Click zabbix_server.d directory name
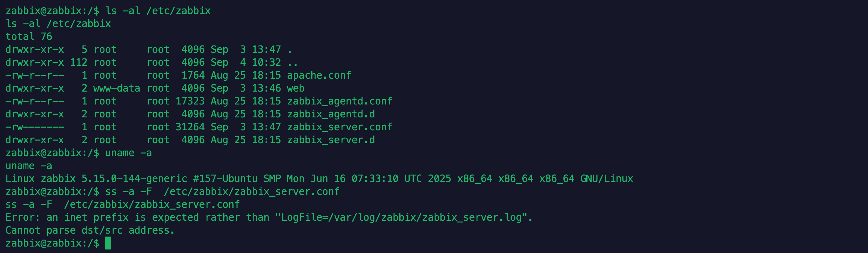868x253 pixels. click(330, 140)
